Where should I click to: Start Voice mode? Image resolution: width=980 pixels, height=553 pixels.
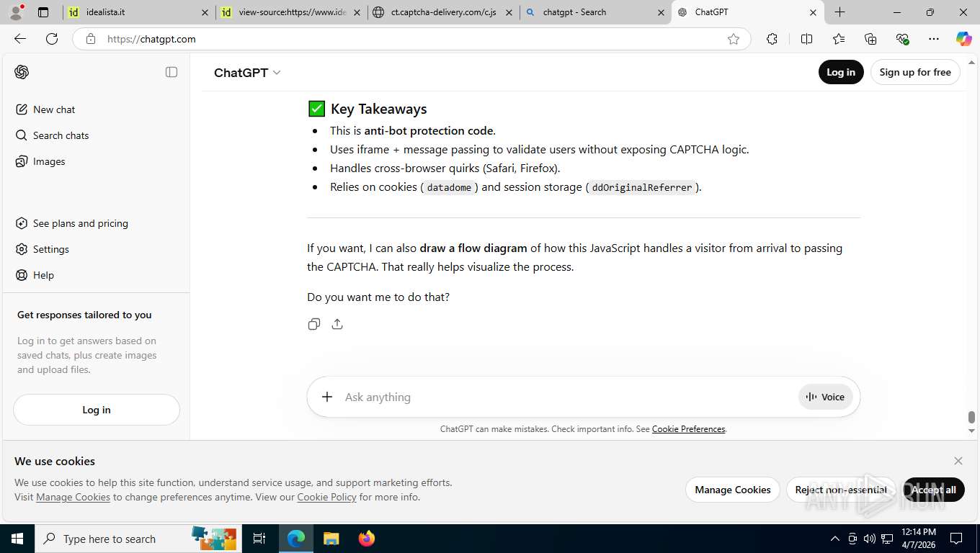point(826,397)
